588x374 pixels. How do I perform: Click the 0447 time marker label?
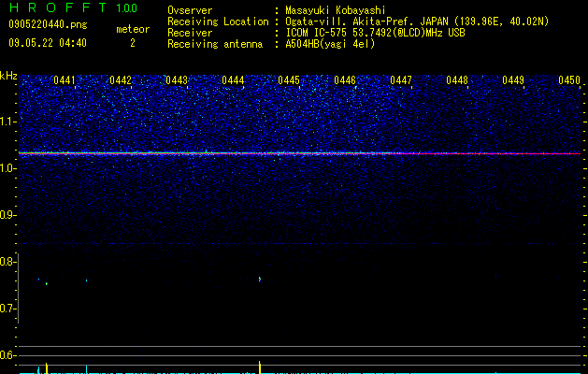coord(401,80)
